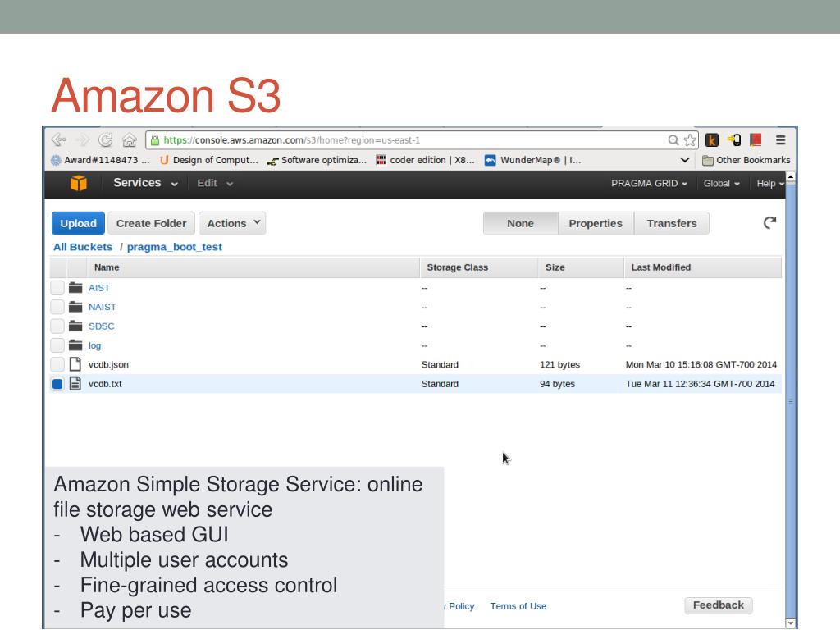
Task: Open the Help dropdown
Action: pos(769,183)
